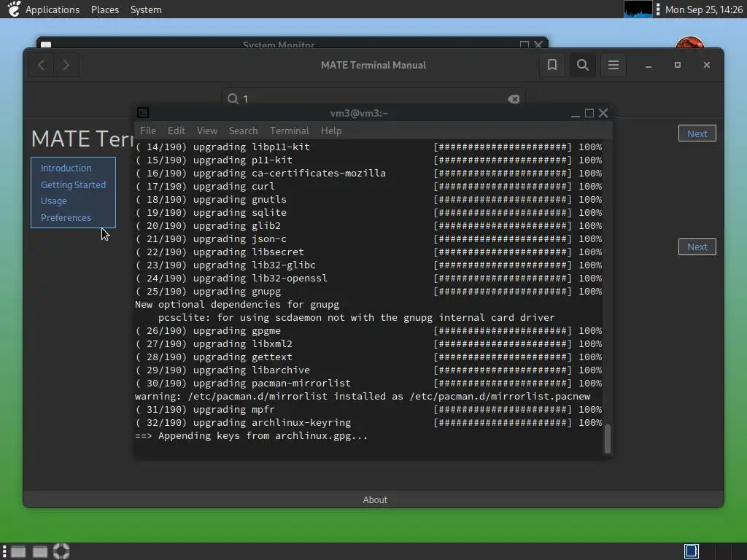This screenshot has height=560, width=747.
Task: Click the bottom panel's left grip handle
Action: coord(4,551)
